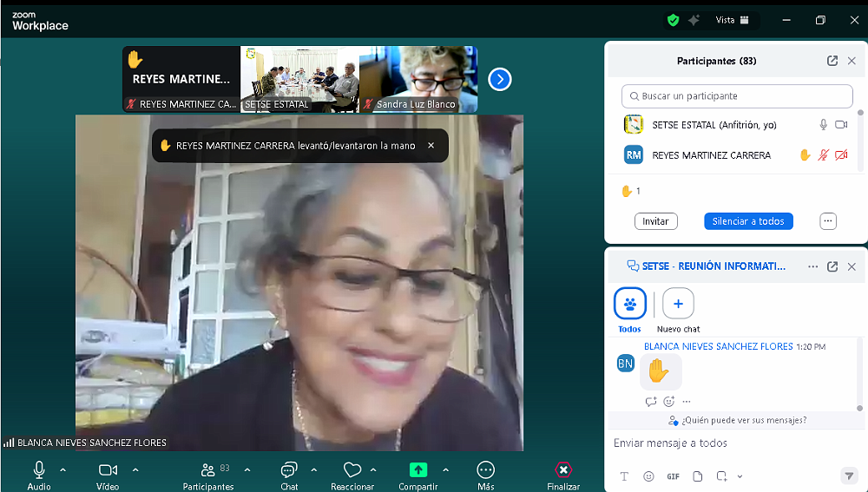Open the Más options icon
This screenshot has height=492, width=868.
[486, 470]
